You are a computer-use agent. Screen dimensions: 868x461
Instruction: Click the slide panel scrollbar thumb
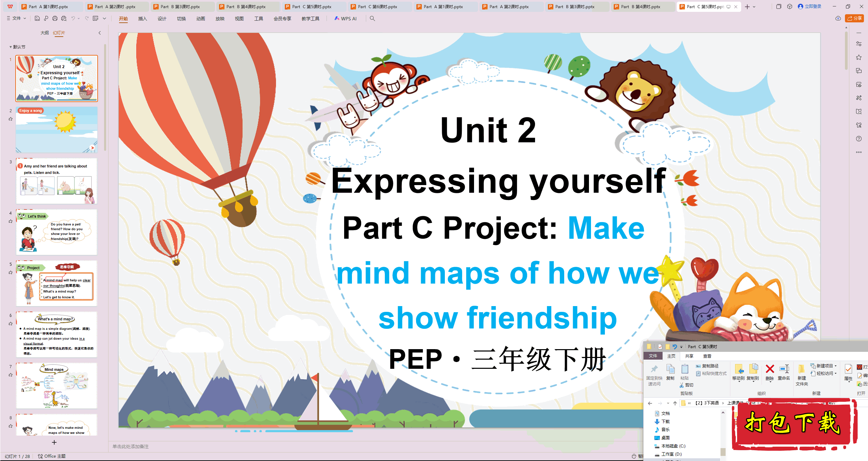[x=105, y=97]
